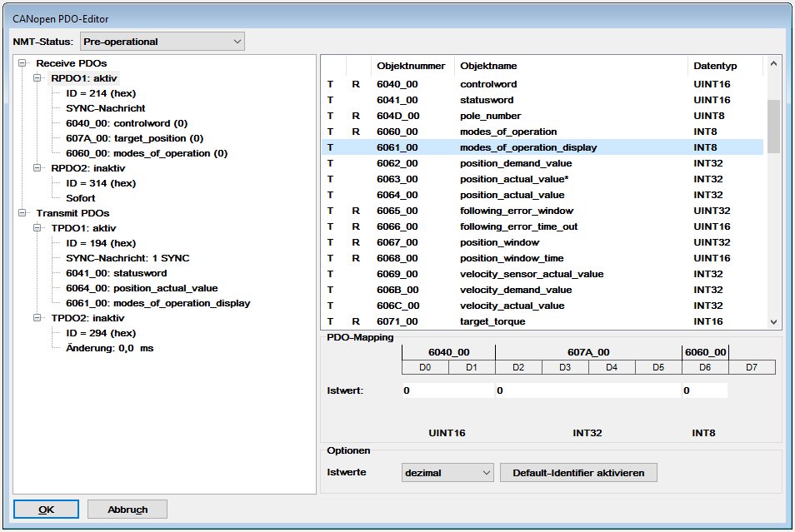Collapse the Receive PDOs tree node
The width and height of the screenshot is (795, 532).
point(22,63)
